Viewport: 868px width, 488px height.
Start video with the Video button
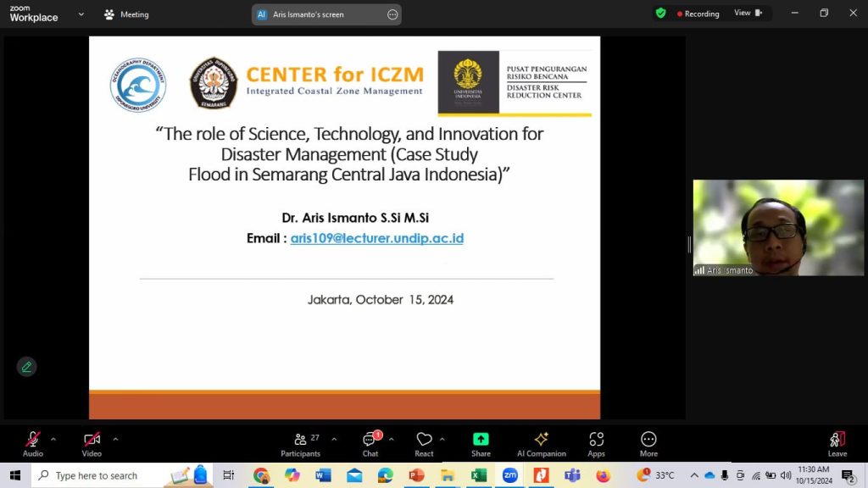(x=92, y=444)
